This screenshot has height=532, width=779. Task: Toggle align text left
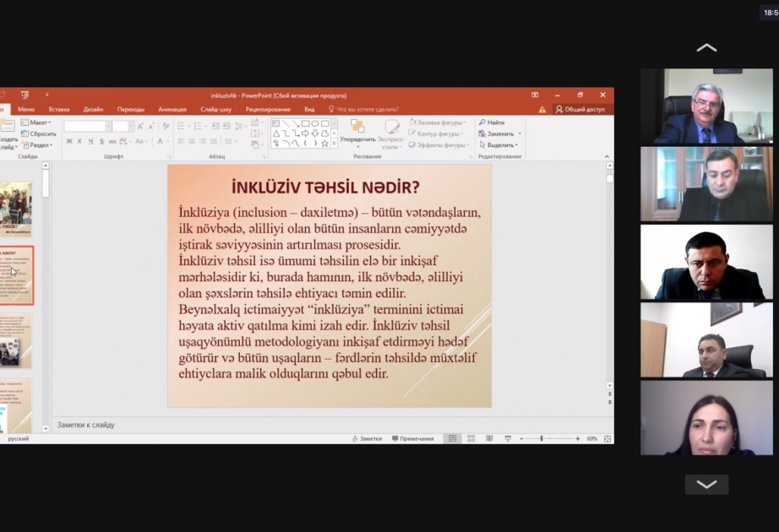[181, 142]
